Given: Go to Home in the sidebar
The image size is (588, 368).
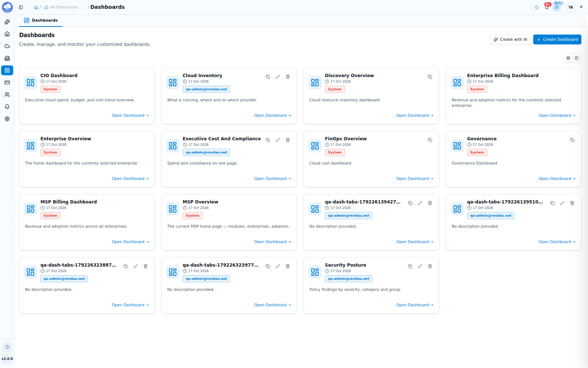Looking at the screenshot, I should click(7, 34).
